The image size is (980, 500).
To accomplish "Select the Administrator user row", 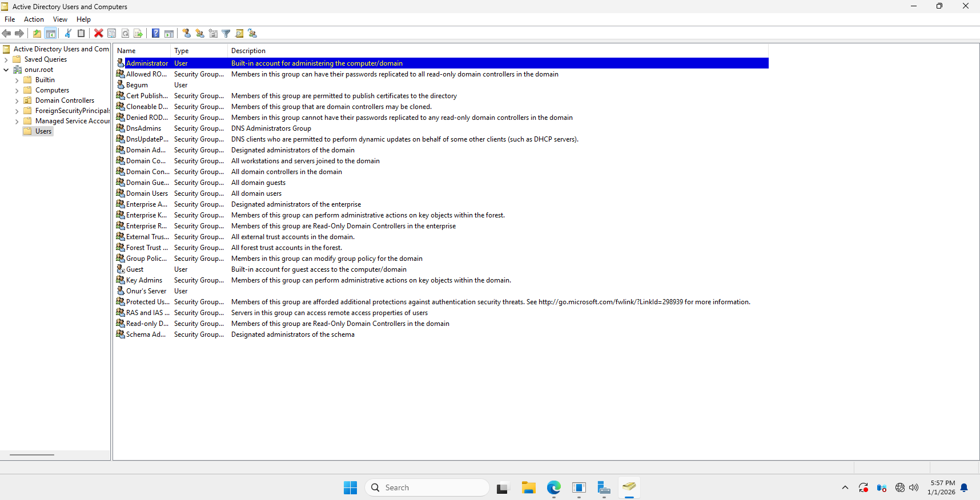I will coord(442,63).
